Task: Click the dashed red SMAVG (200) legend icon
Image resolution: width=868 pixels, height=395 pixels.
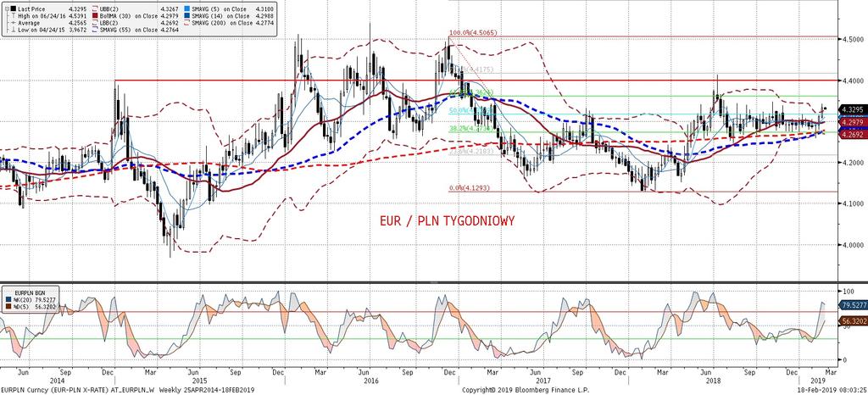Action: [187, 23]
